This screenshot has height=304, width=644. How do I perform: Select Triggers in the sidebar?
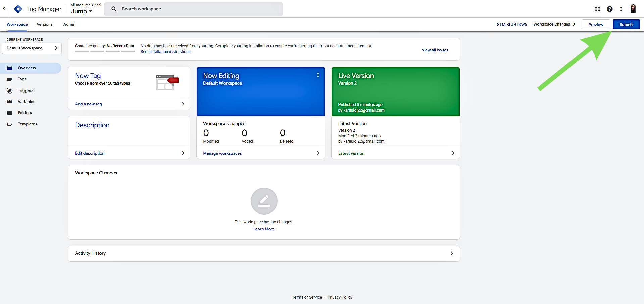[26, 90]
